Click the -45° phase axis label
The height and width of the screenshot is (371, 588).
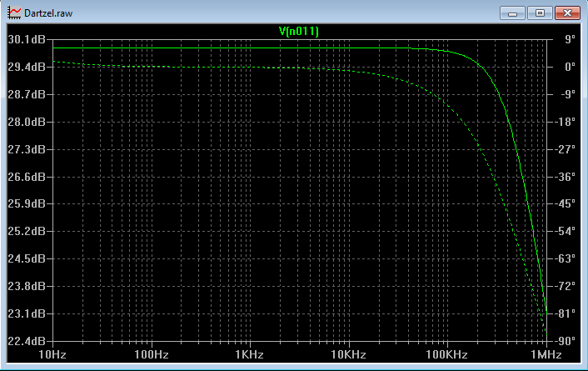(566, 203)
